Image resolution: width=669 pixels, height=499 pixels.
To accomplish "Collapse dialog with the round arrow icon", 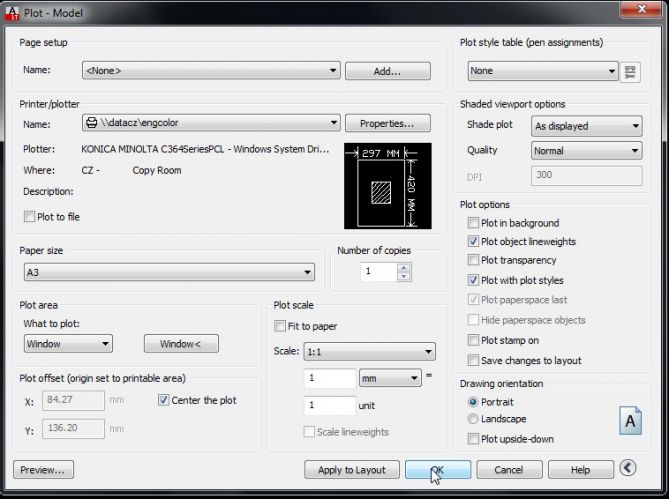I will coord(628,468).
